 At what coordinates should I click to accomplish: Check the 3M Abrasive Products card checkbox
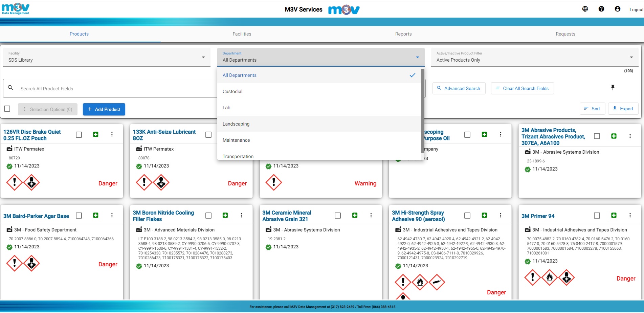click(x=597, y=136)
